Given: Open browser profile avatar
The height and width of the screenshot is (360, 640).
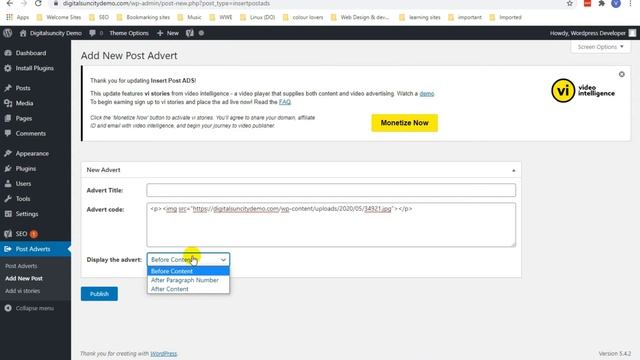Looking at the screenshot, I should 616,4.
